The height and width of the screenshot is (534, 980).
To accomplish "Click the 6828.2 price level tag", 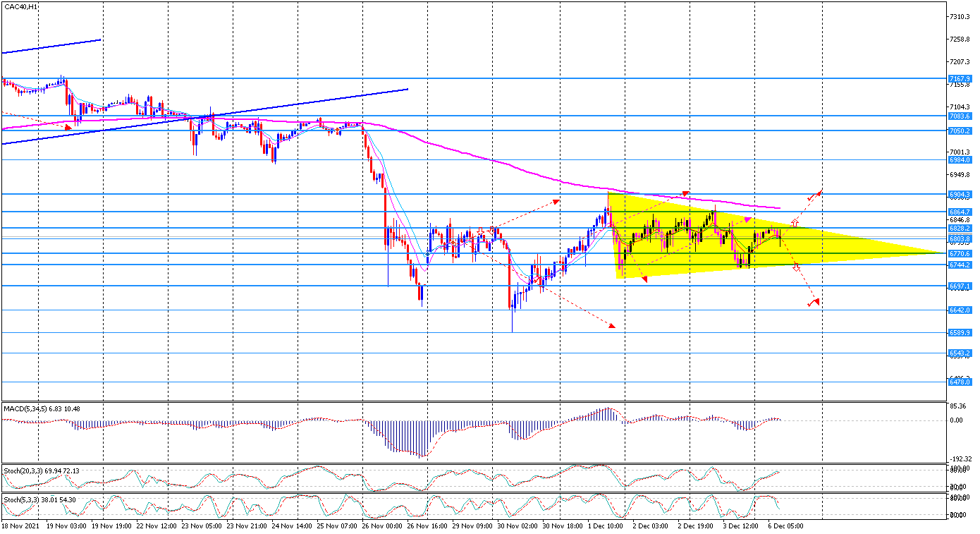I will pos(960,228).
